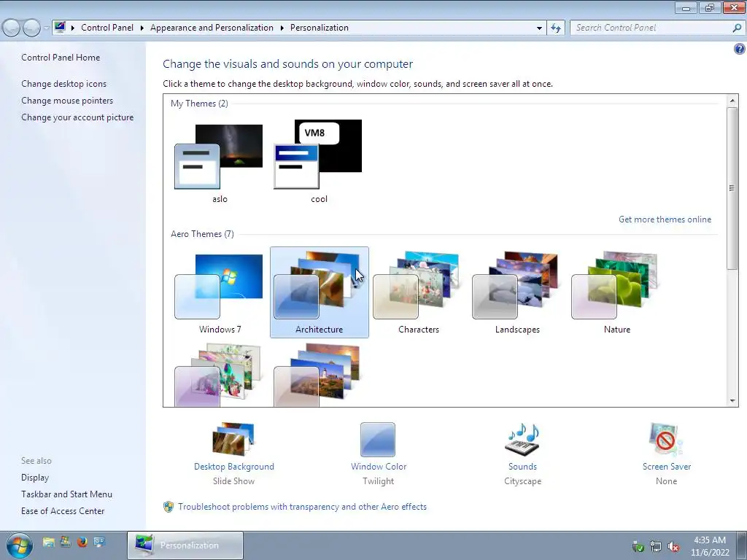The image size is (747, 560).
Task: Click the theme list scroll up arrow
Action: 732,101
